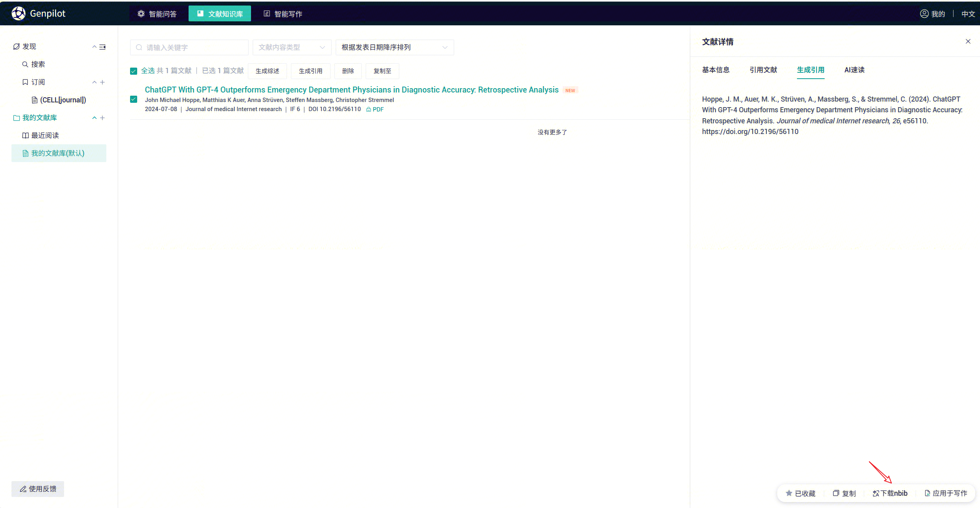Open the 根据发表日期降序排列 sort dropdown
980x508 pixels.
tap(395, 47)
